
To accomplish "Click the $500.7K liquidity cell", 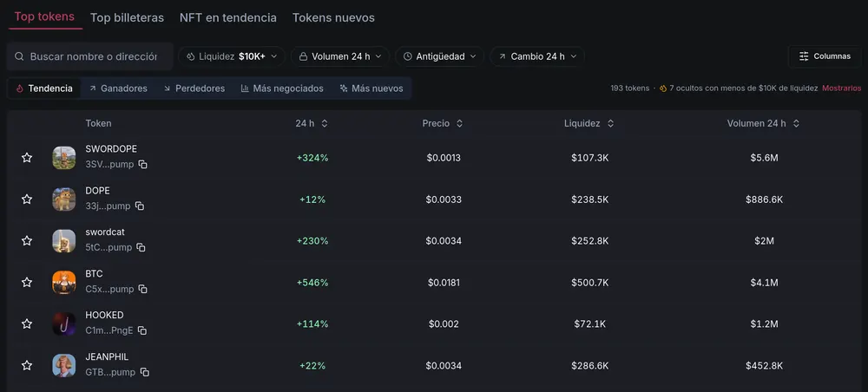I will tap(589, 283).
